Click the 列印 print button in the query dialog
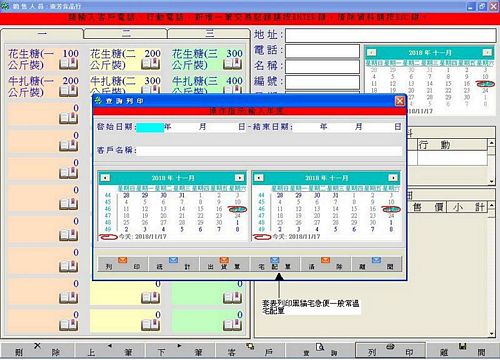This screenshot has height=360, width=500. coord(123,264)
